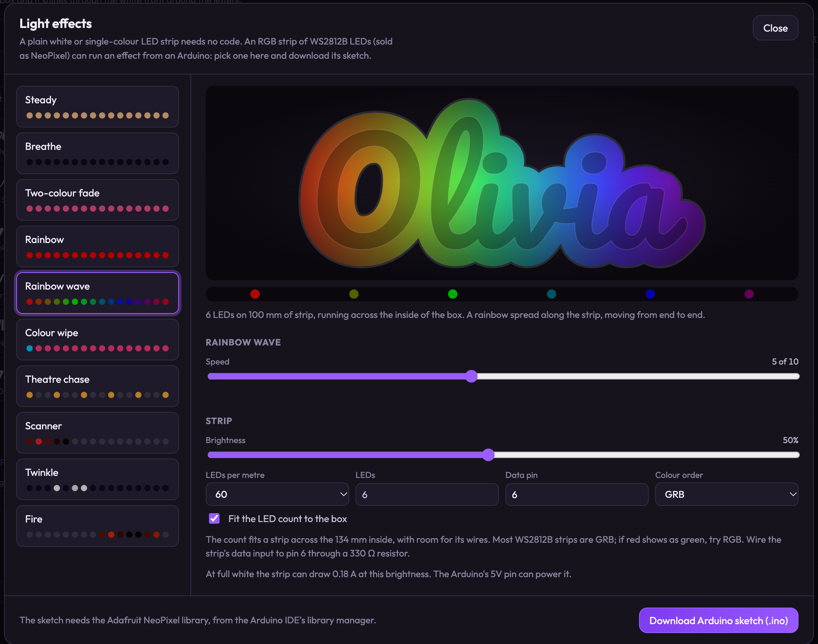Screen dimensions: 818x644
Task: Select the Breathe light effect
Action: click(x=98, y=154)
